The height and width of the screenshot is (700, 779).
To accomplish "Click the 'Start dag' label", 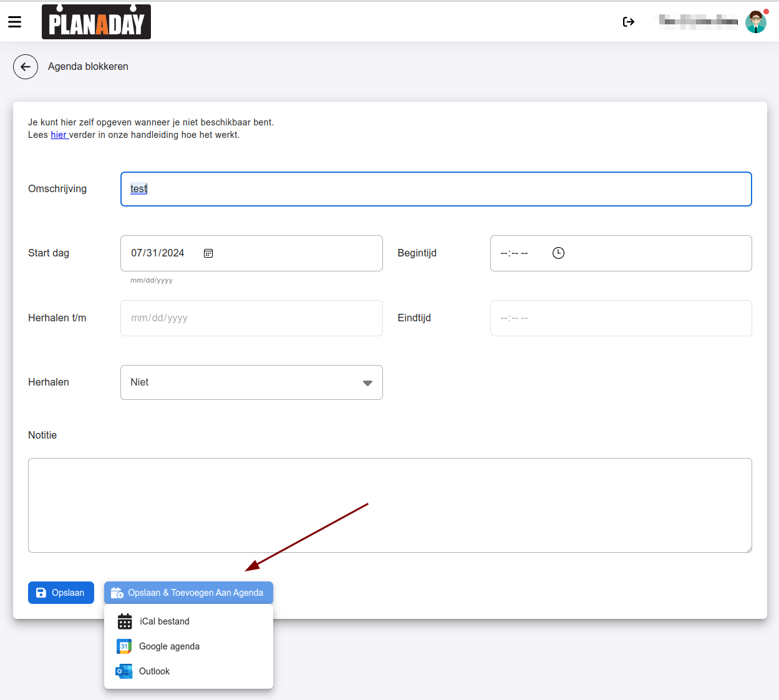I will pos(49,253).
